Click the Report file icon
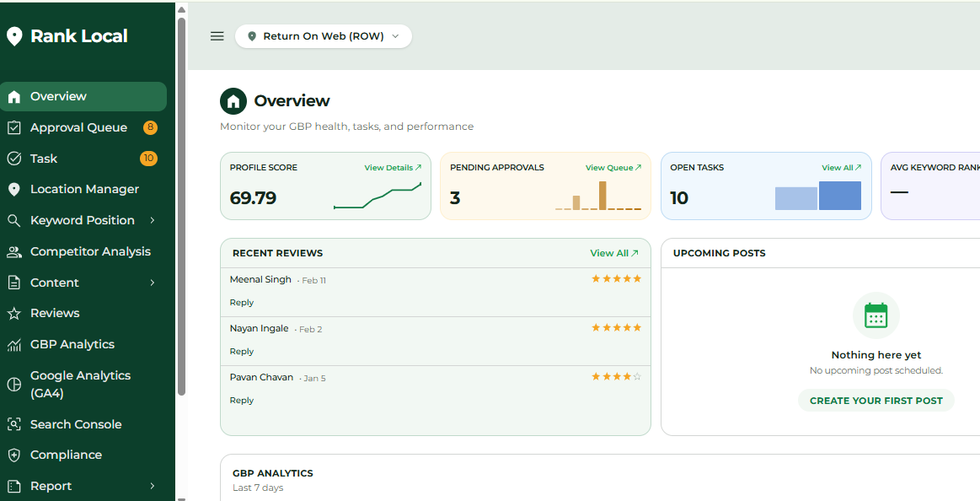The height and width of the screenshot is (501, 980). click(x=13, y=487)
